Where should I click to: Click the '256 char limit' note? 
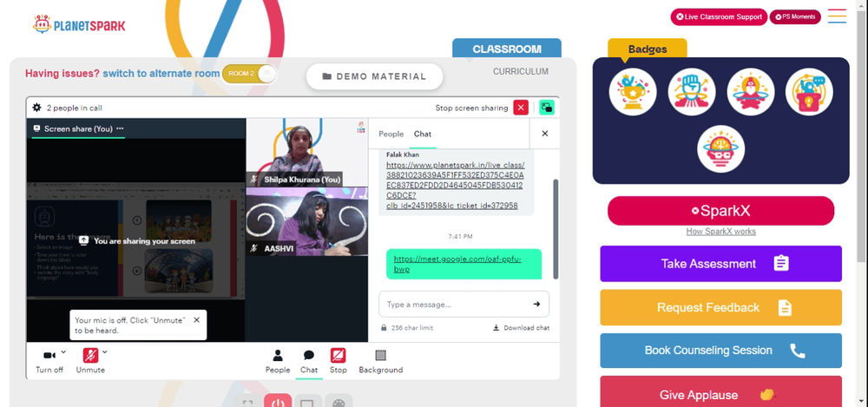pyautogui.click(x=411, y=328)
